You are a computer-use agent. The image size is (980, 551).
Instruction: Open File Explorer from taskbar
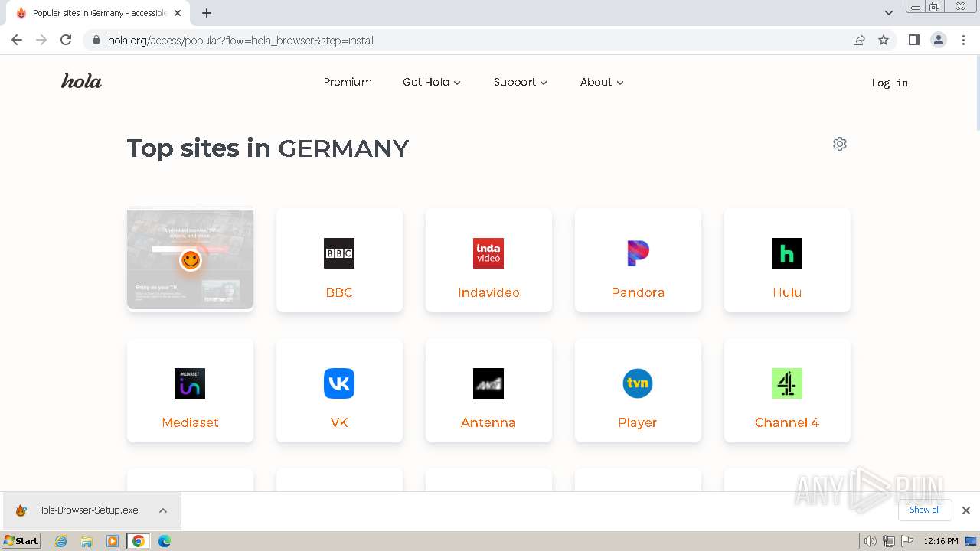click(x=87, y=541)
